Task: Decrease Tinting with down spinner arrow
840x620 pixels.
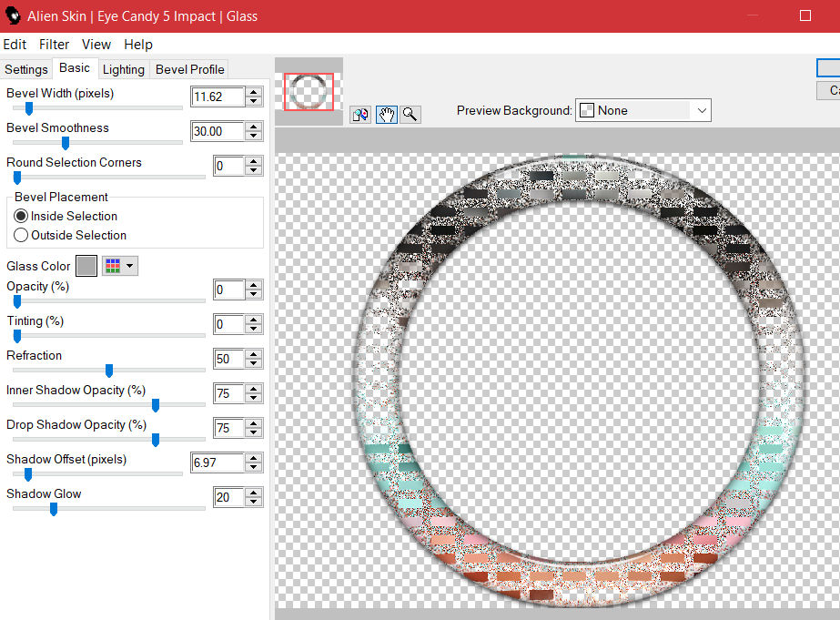Action: pos(254,330)
